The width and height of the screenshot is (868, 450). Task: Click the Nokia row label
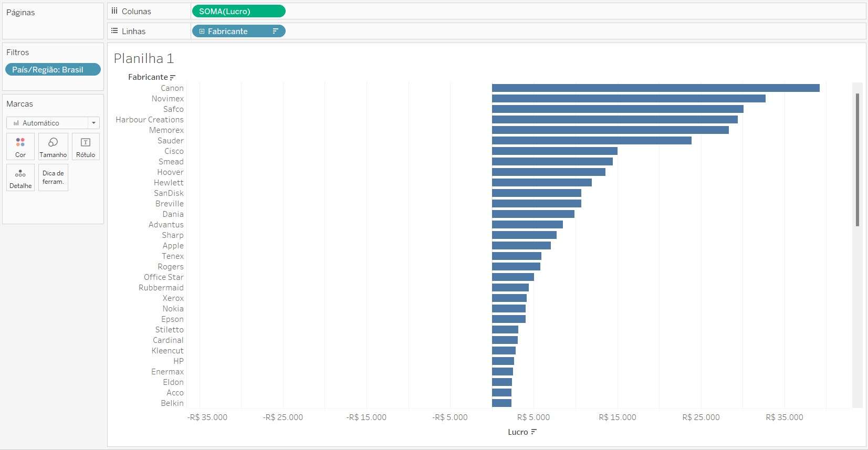coord(173,309)
